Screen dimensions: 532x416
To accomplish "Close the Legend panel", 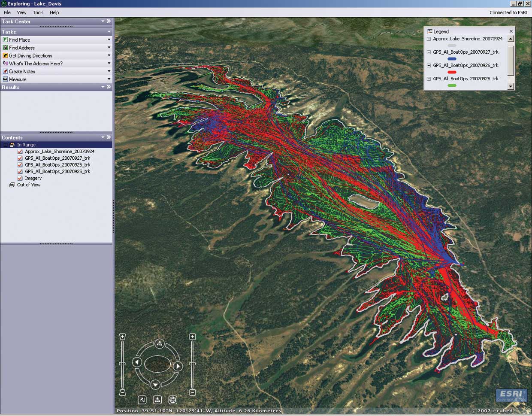I will pos(511,31).
